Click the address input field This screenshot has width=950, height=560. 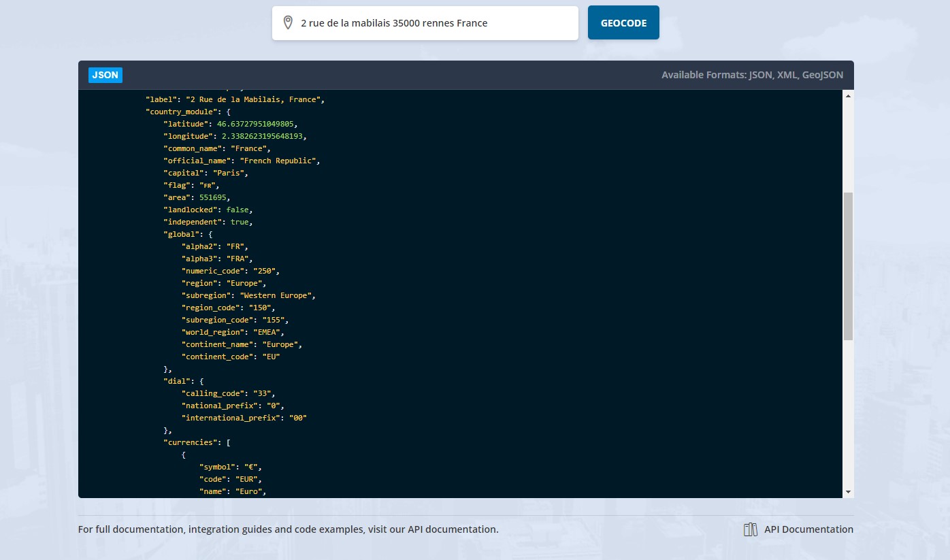(425, 22)
